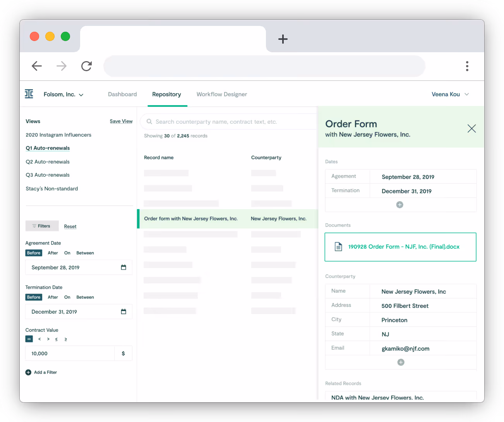Select the Q1 Auto-renewals view

tap(48, 148)
